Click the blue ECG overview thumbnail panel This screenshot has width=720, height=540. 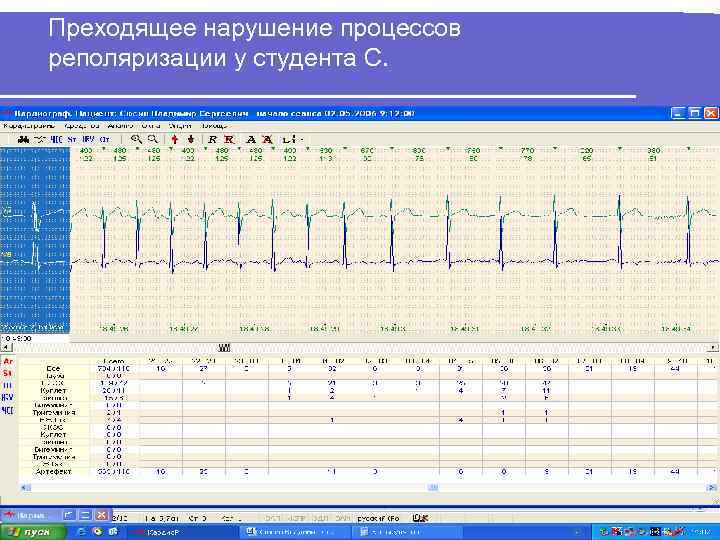35,240
